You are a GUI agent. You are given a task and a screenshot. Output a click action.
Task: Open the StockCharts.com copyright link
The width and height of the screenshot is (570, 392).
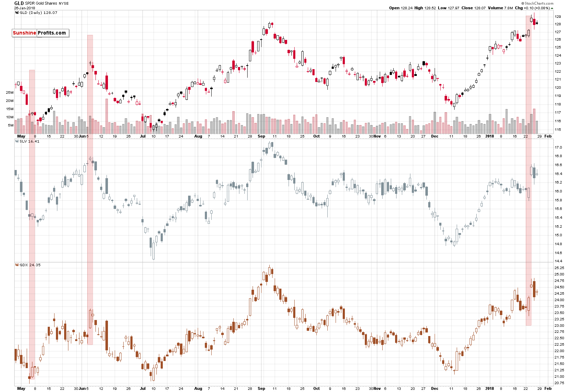538,3
